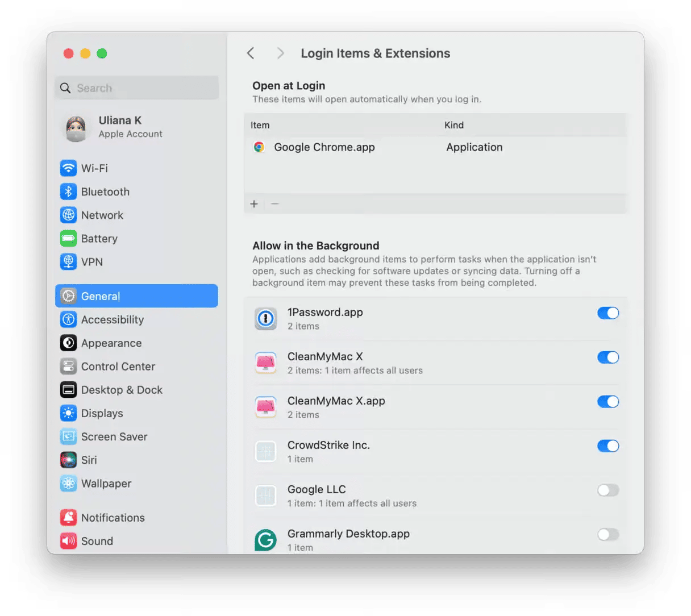Image resolution: width=691 pixels, height=616 pixels.
Task: Select the Google Chrome.app row
Action: [435, 147]
